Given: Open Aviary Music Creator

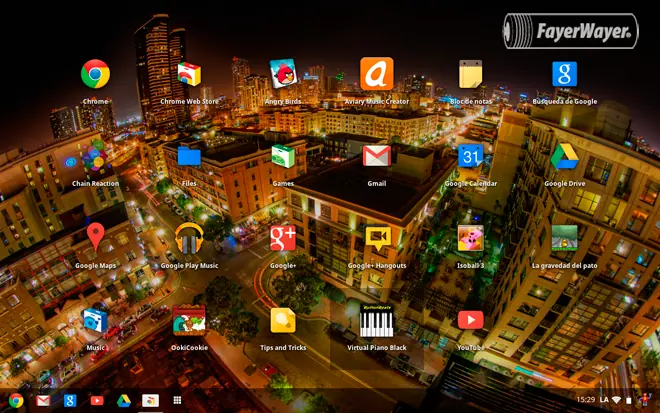Looking at the screenshot, I should 377,74.
